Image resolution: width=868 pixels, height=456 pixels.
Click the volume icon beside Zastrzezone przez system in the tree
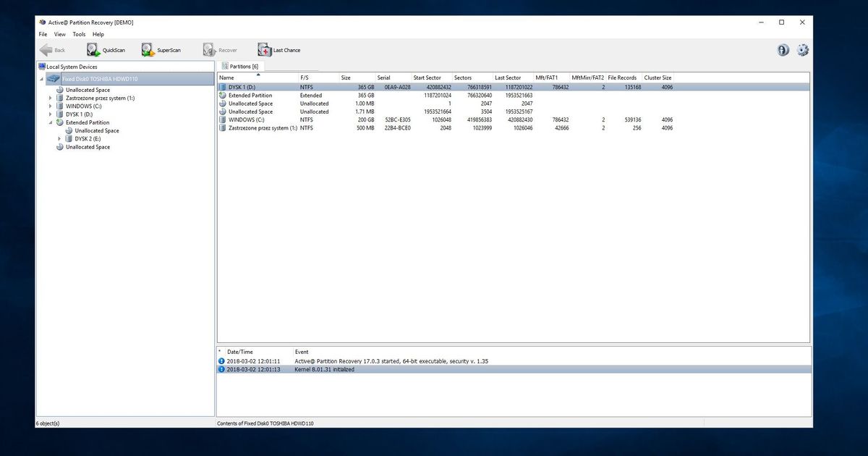coord(60,98)
